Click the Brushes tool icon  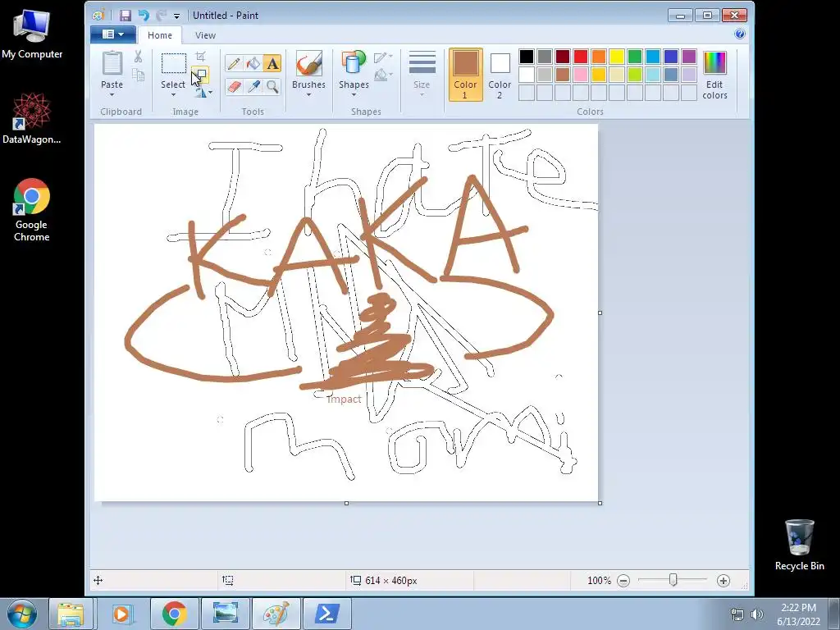(308, 64)
